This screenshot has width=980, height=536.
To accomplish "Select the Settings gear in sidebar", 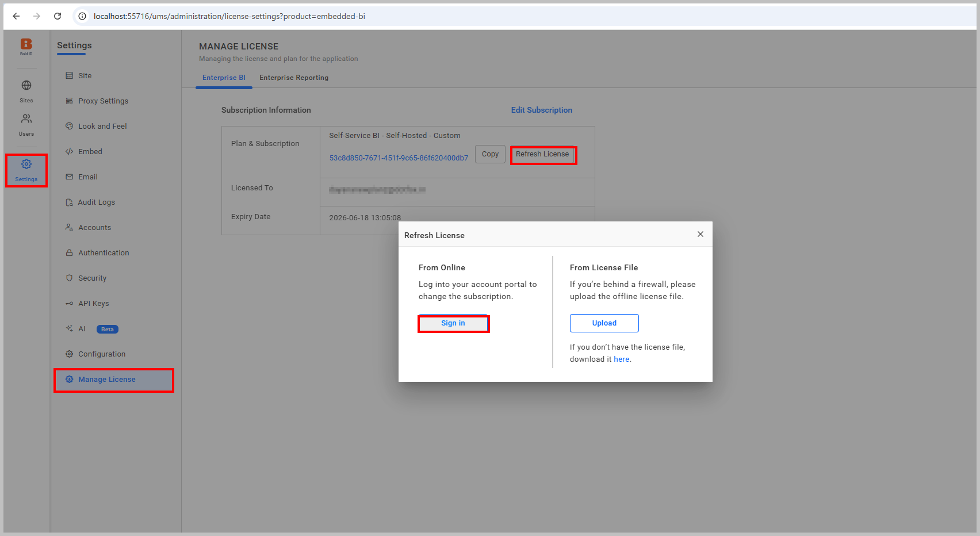I will pyautogui.click(x=26, y=170).
